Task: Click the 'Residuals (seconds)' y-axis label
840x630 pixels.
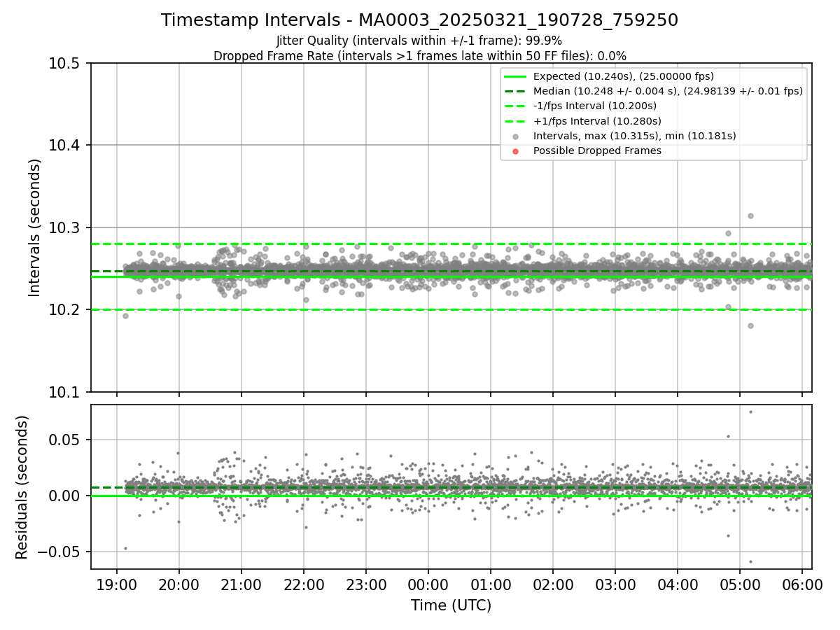Action: pyautogui.click(x=22, y=487)
